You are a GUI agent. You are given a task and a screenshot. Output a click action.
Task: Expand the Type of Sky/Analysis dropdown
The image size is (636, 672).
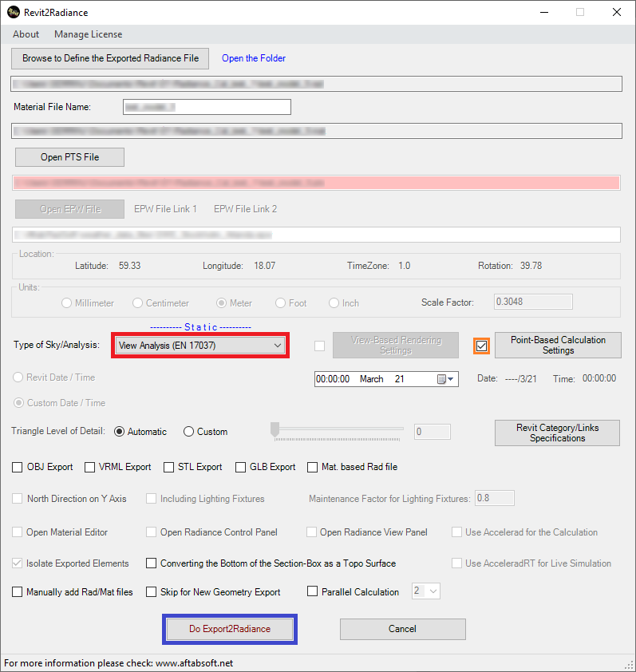(x=277, y=346)
